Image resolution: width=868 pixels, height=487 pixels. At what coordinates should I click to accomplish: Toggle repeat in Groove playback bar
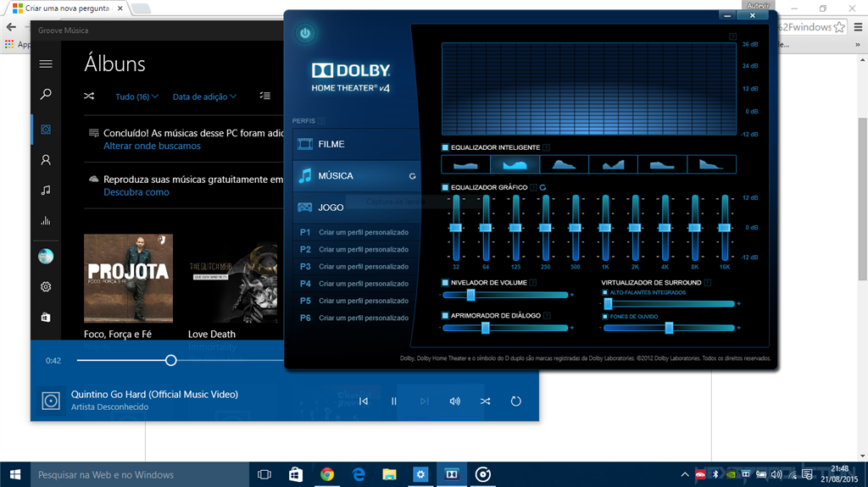tap(516, 401)
